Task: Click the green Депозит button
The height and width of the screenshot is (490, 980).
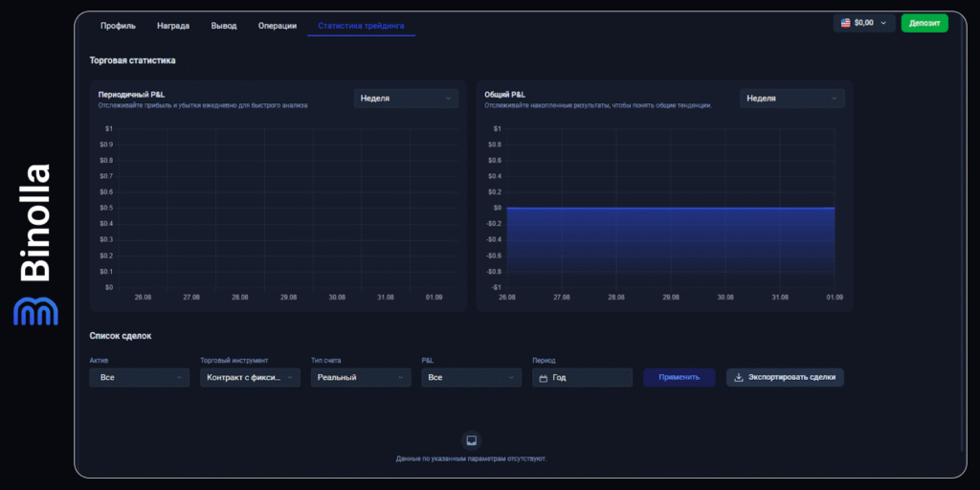Action: (x=924, y=22)
